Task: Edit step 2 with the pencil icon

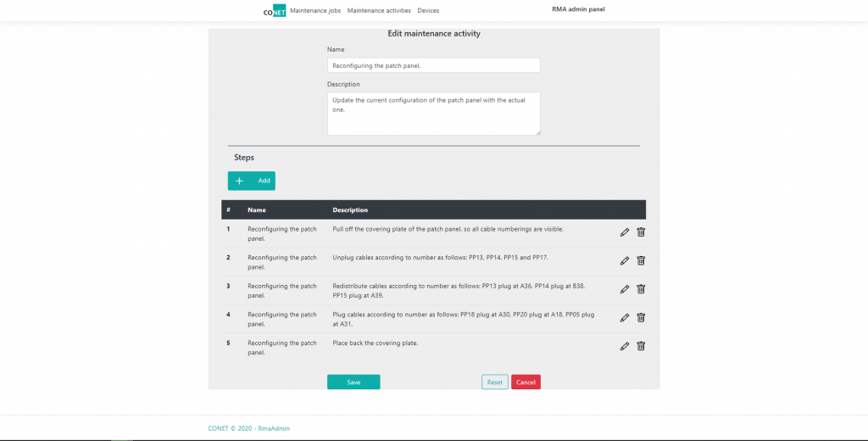Action: click(x=625, y=260)
